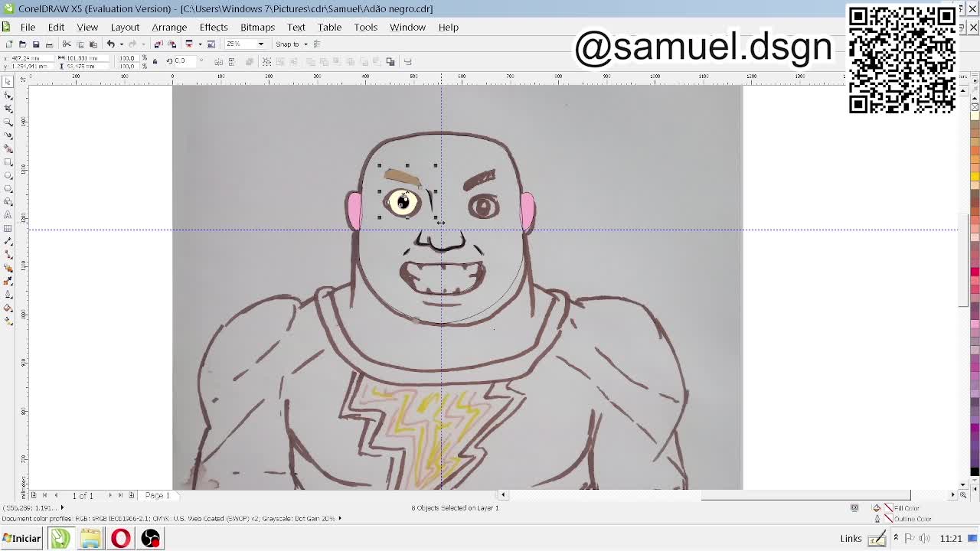Expand the application launcher dropdown arrow

[200, 44]
